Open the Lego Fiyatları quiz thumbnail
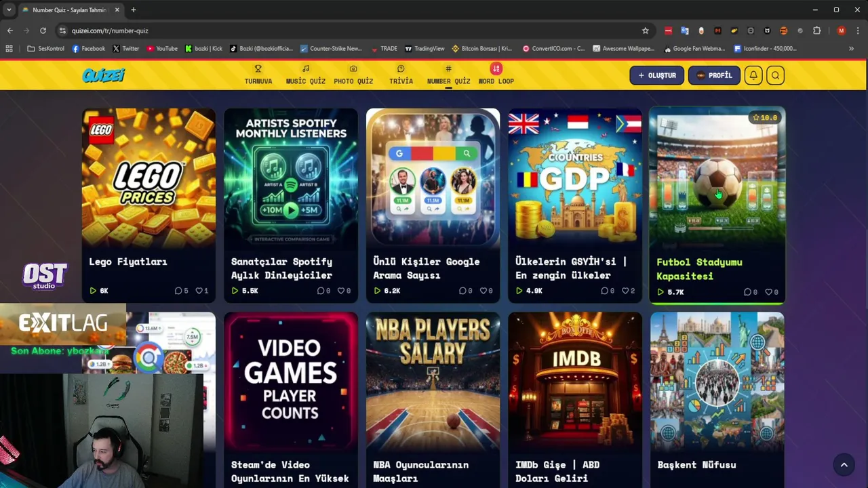 coord(149,179)
